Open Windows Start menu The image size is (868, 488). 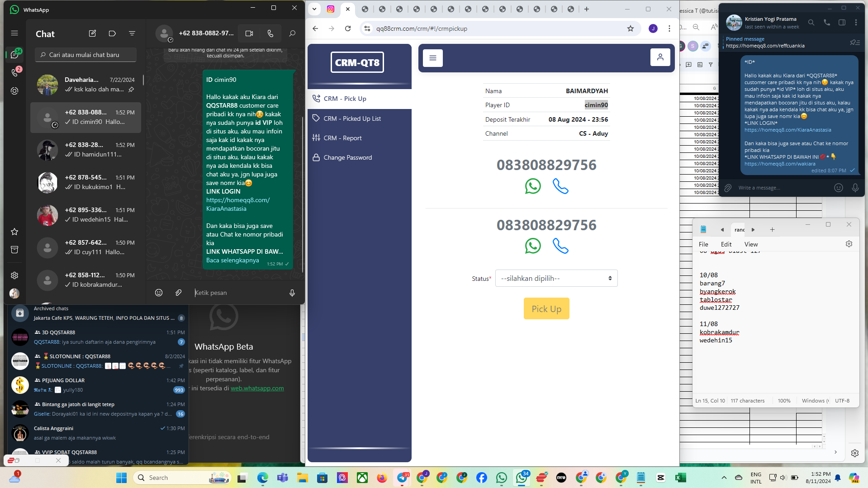tap(121, 478)
